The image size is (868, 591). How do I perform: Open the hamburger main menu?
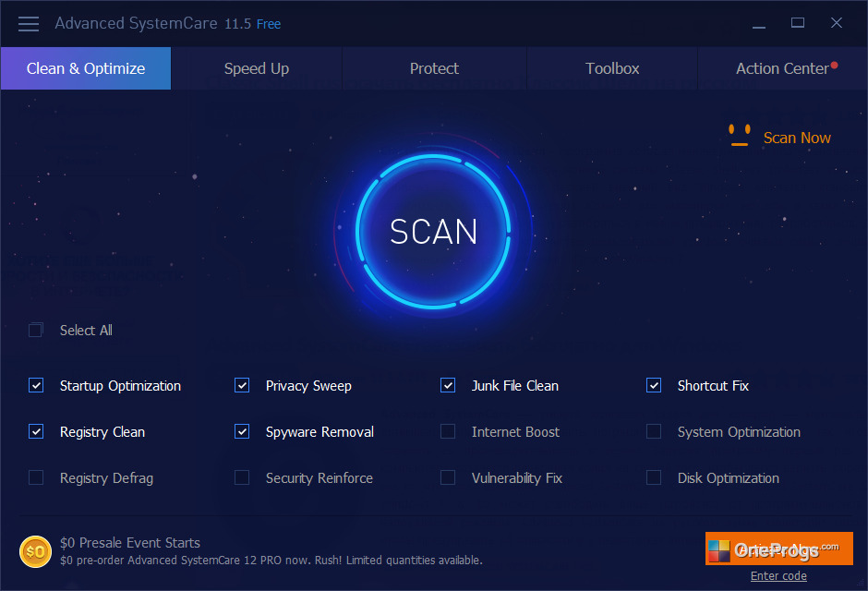[x=29, y=24]
